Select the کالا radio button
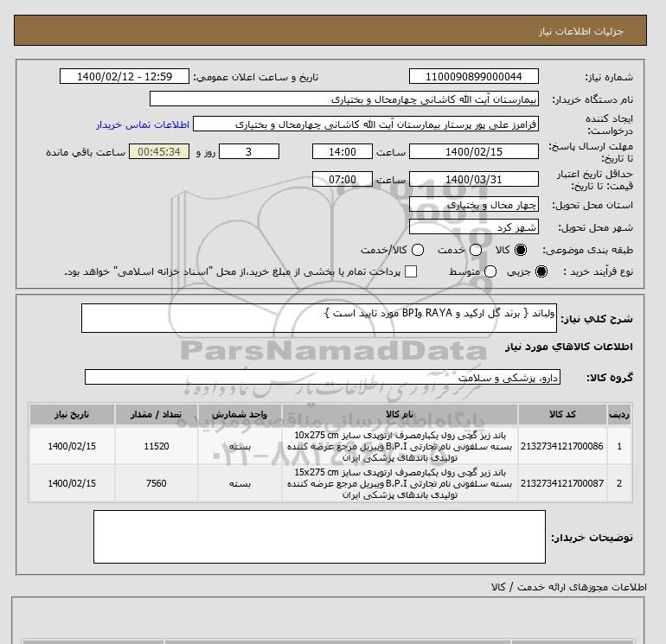This screenshot has width=666, height=644. (521, 250)
